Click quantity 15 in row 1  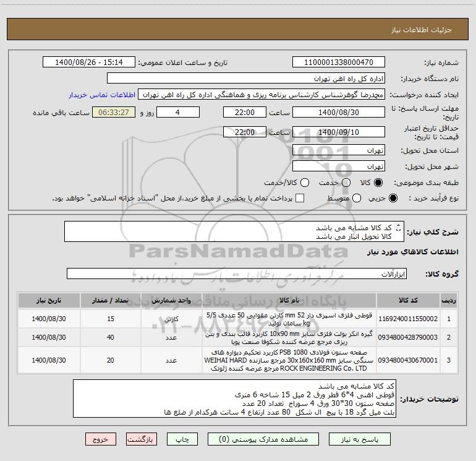click(111, 319)
